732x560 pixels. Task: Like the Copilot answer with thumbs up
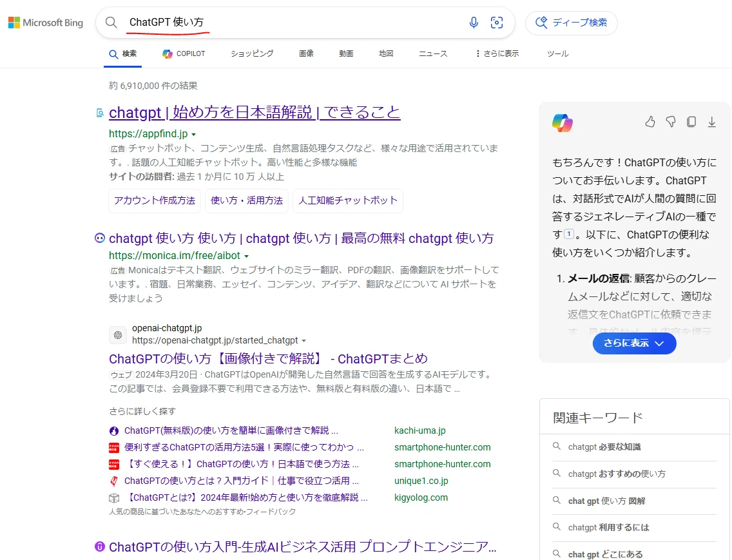[x=650, y=122]
